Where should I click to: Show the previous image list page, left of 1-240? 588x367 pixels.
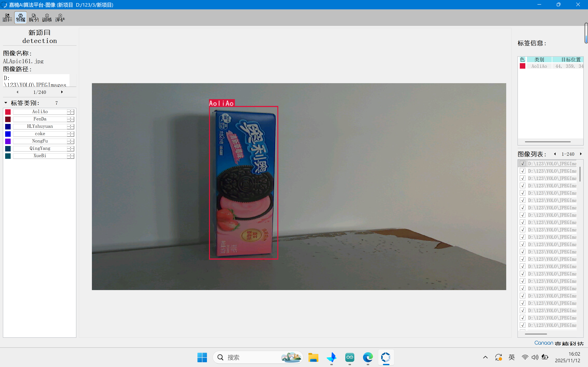555,154
